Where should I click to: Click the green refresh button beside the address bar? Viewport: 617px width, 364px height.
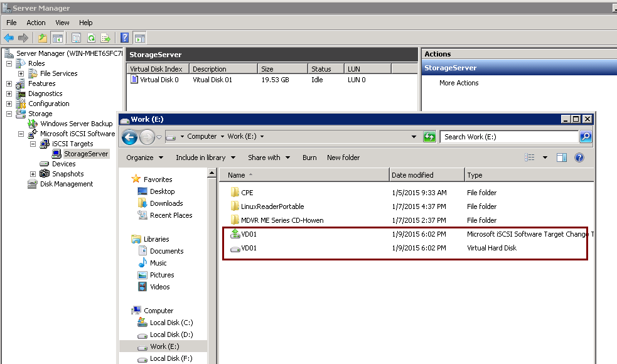coord(430,137)
